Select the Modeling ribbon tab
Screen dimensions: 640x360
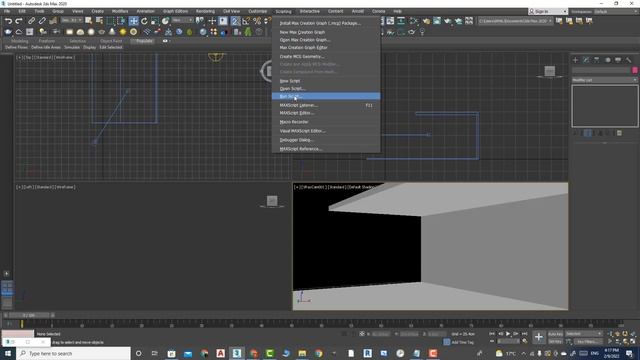coord(20,41)
